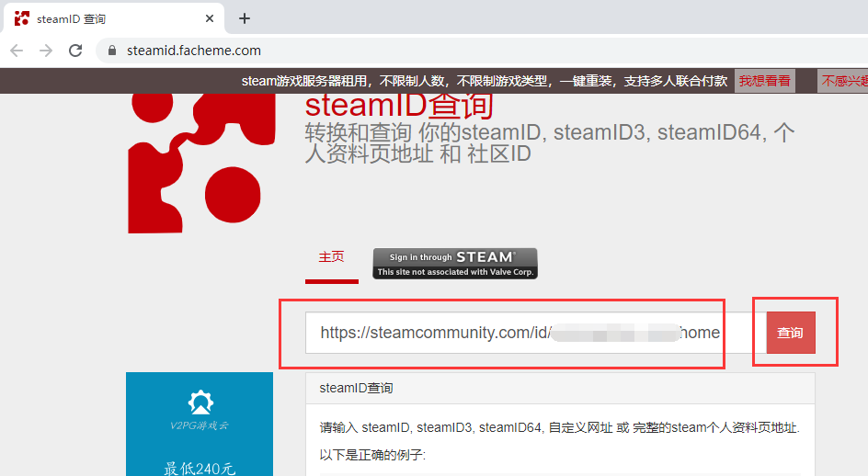
Task: Reload the page with refresh icon
Action: click(x=75, y=51)
